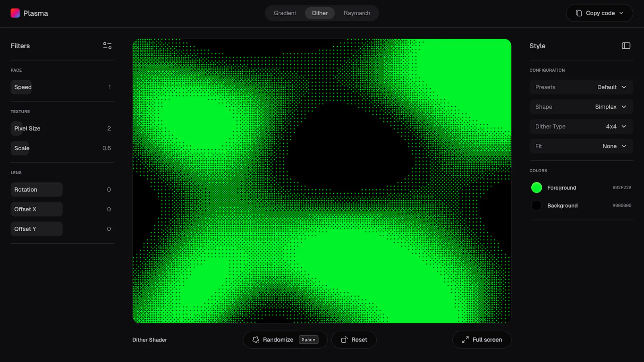The image size is (644, 362).
Task: Click the Copy code button
Action: [x=599, y=13]
